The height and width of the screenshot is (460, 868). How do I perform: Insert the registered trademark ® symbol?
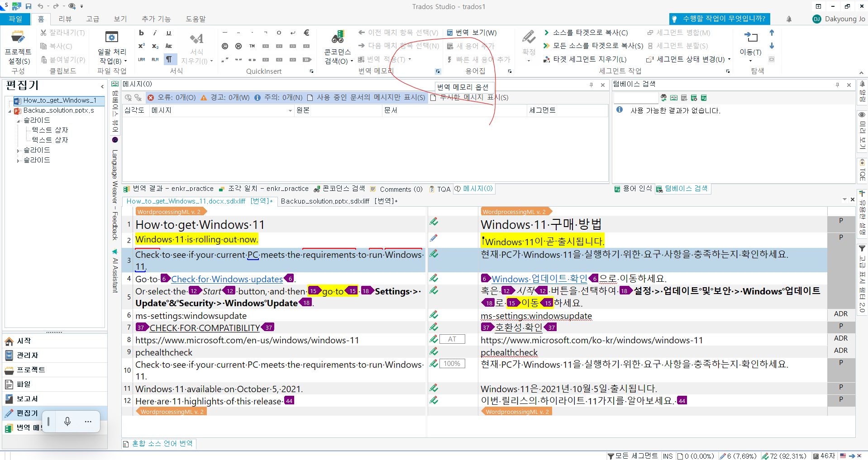pos(238,46)
